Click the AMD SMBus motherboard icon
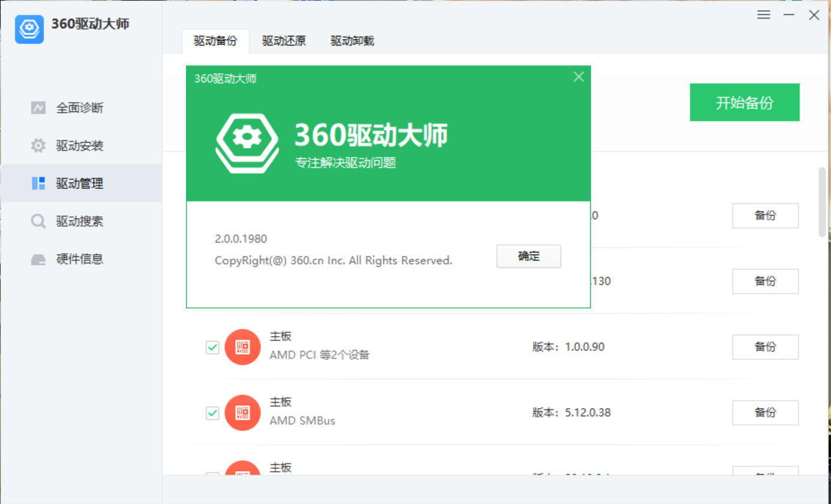Image resolution: width=831 pixels, height=504 pixels. pyautogui.click(x=242, y=413)
